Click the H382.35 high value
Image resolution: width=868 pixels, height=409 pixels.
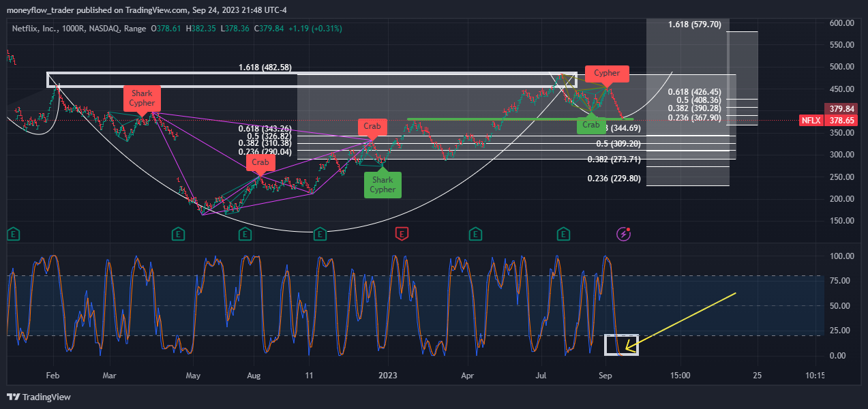point(201,29)
